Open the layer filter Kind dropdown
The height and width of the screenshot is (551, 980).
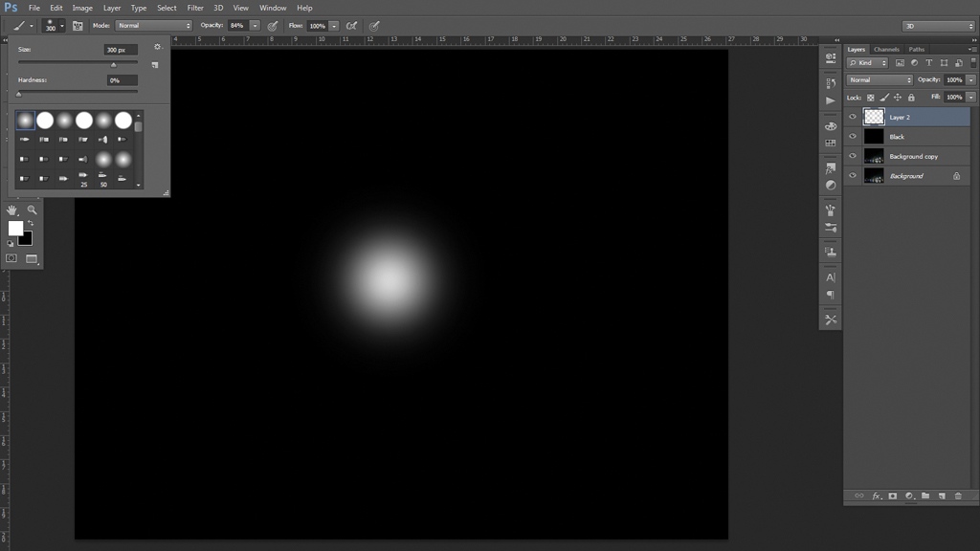pos(867,63)
